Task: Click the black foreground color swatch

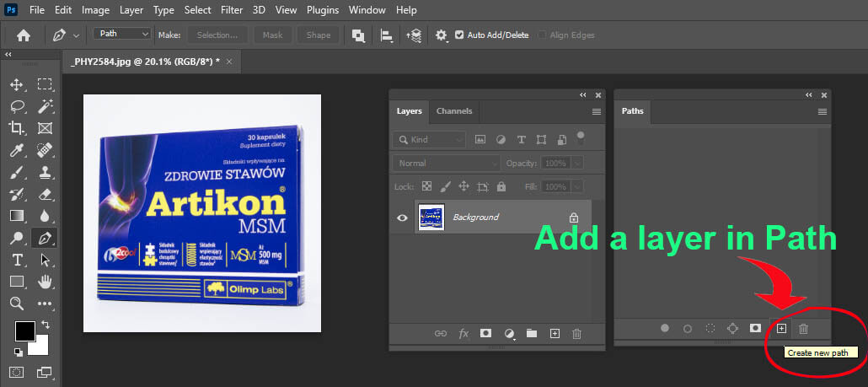Action: pyautogui.click(x=25, y=331)
